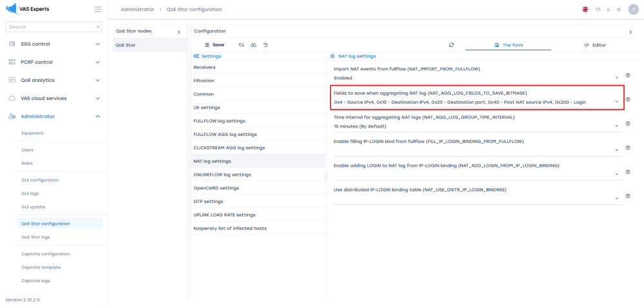Click the bug report icon
The height and width of the screenshot is (306, 644).
tap(618, 10)
